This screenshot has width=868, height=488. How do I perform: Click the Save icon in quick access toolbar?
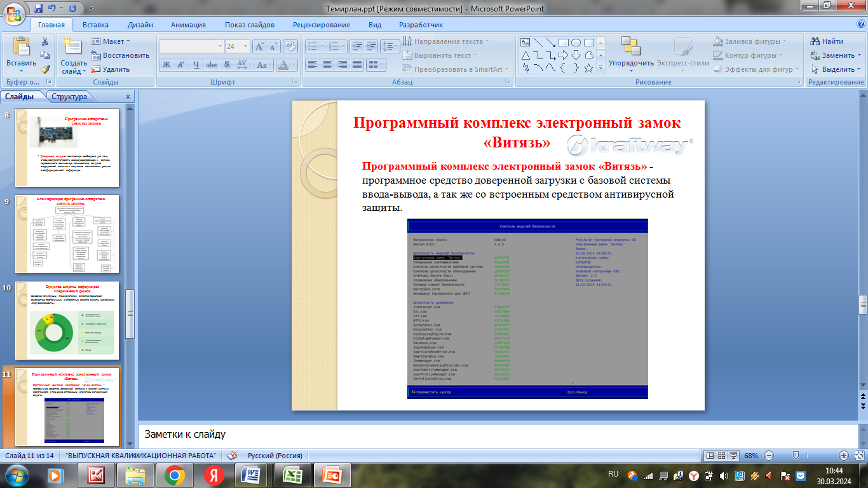click(x=38, y=9)
